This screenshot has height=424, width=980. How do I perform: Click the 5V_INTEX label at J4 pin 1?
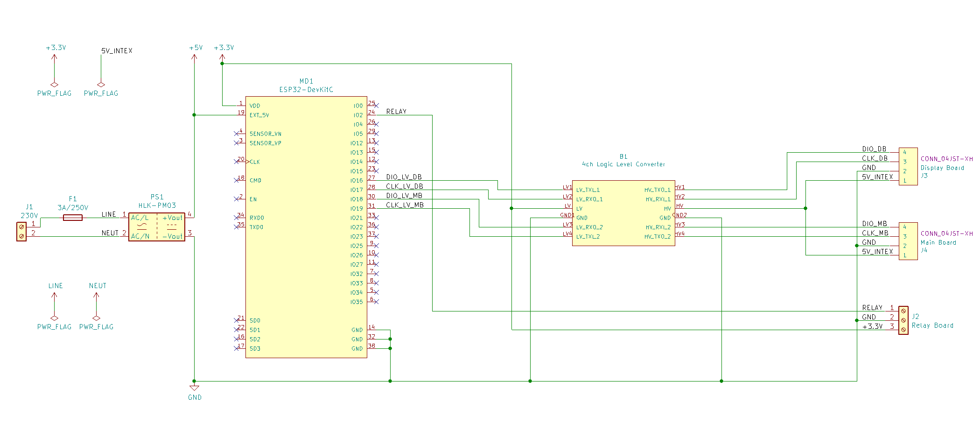point(877,252)
